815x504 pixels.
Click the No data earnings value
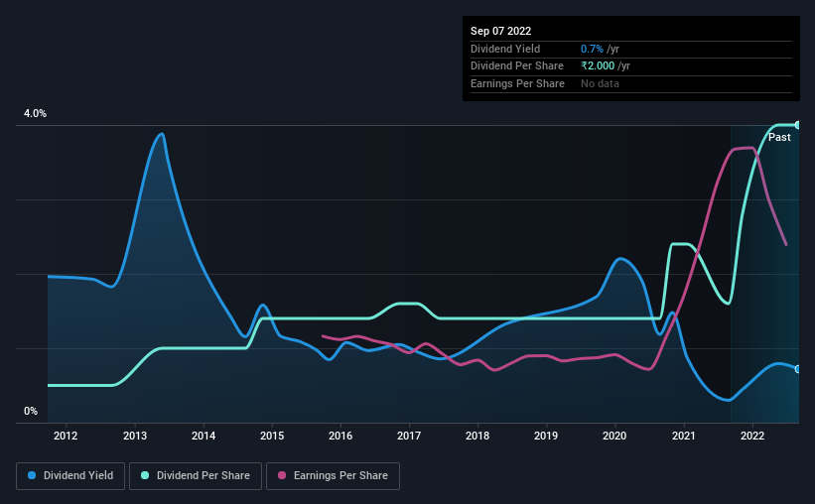(600, 83)
